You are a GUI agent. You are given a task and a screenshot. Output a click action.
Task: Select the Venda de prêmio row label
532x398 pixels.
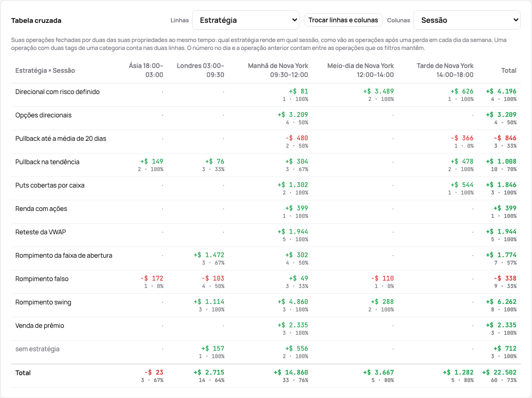tap(40, 326)
